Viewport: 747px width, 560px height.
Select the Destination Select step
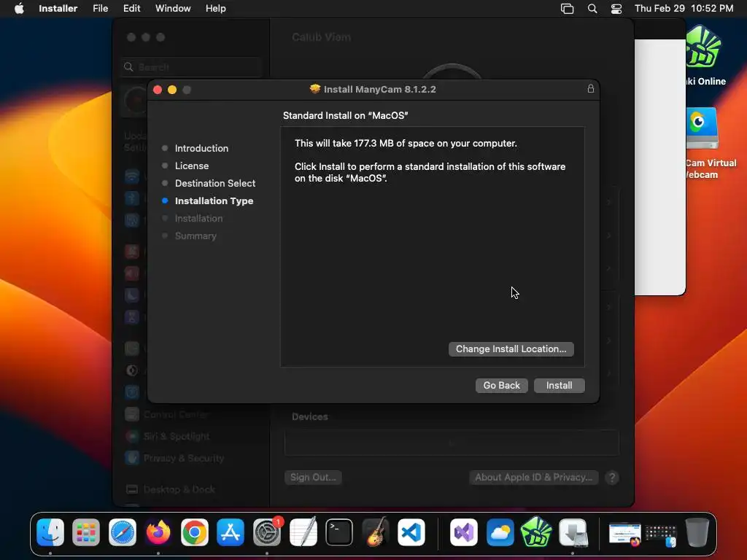(x=215, y=183)
